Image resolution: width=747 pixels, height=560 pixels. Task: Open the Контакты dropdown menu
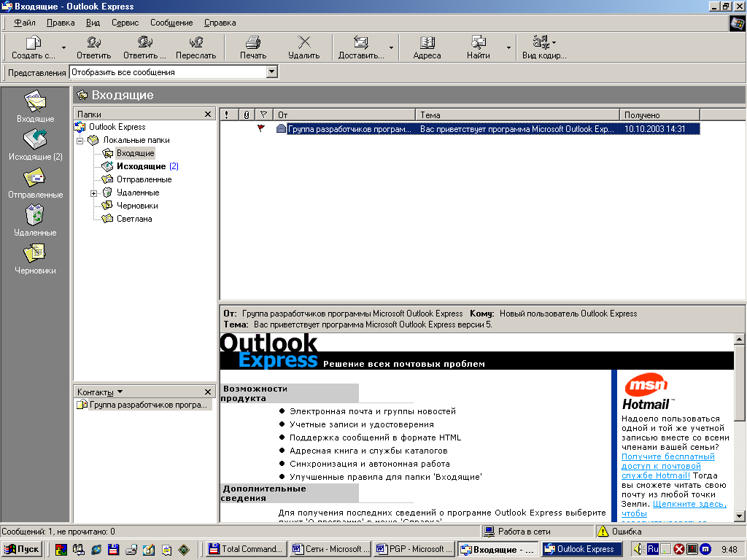(100, 392)
